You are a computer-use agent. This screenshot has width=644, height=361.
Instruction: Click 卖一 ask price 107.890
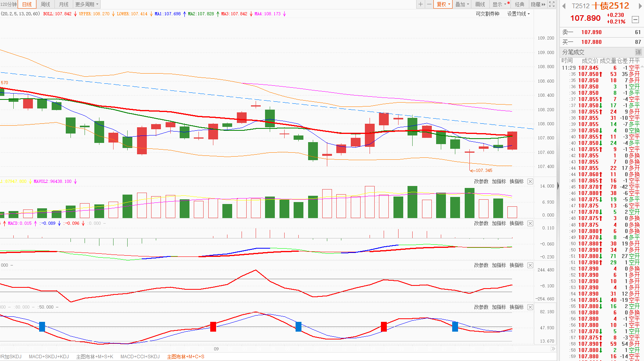(x=591, y=32)
